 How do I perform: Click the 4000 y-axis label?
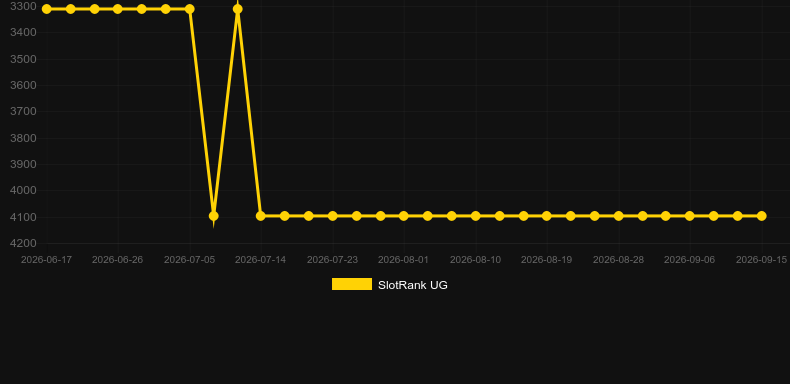click(23, 190)
